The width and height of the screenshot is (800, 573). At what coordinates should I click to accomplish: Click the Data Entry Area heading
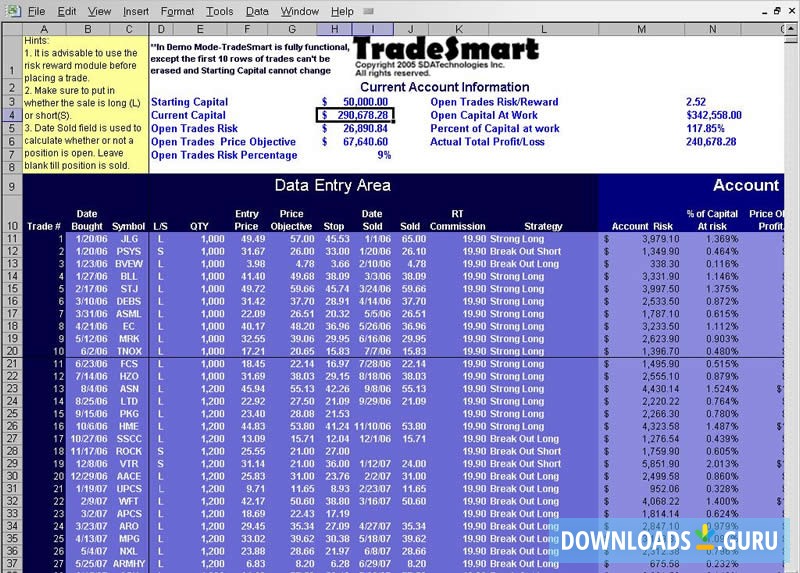(x=332, y=185)
